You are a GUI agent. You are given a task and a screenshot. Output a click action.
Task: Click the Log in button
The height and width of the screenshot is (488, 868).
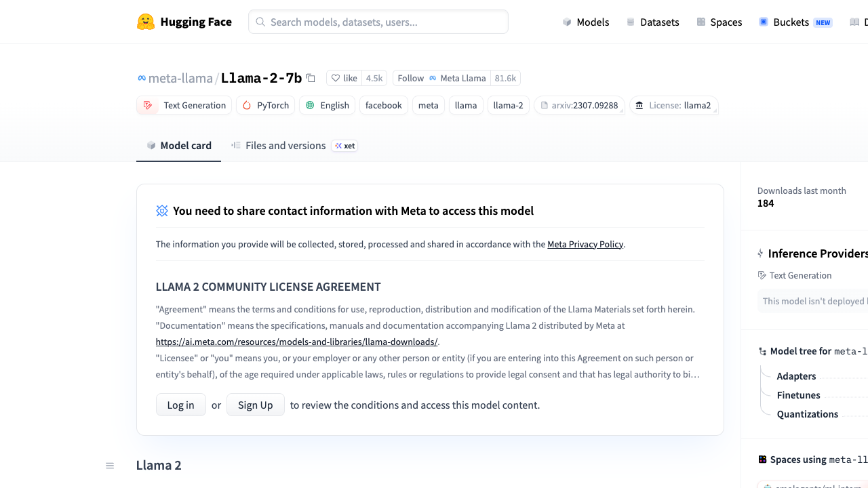click(180, 405)
